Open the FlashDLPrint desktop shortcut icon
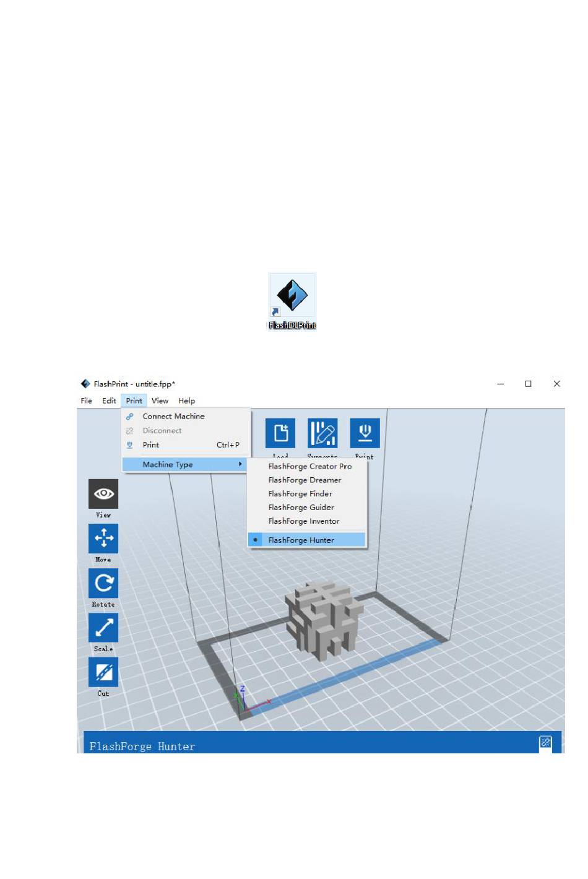 (x=292, y=301)
